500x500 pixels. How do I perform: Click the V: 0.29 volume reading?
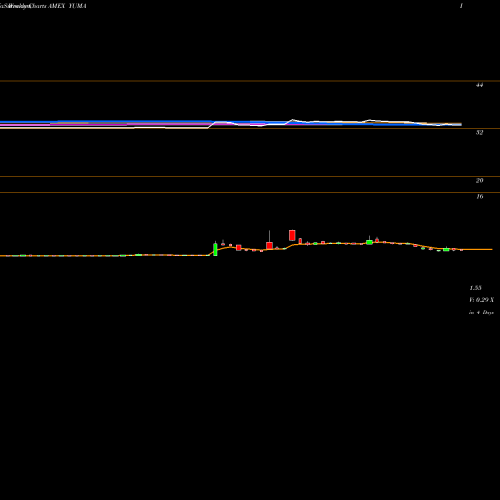coord(481,300)
